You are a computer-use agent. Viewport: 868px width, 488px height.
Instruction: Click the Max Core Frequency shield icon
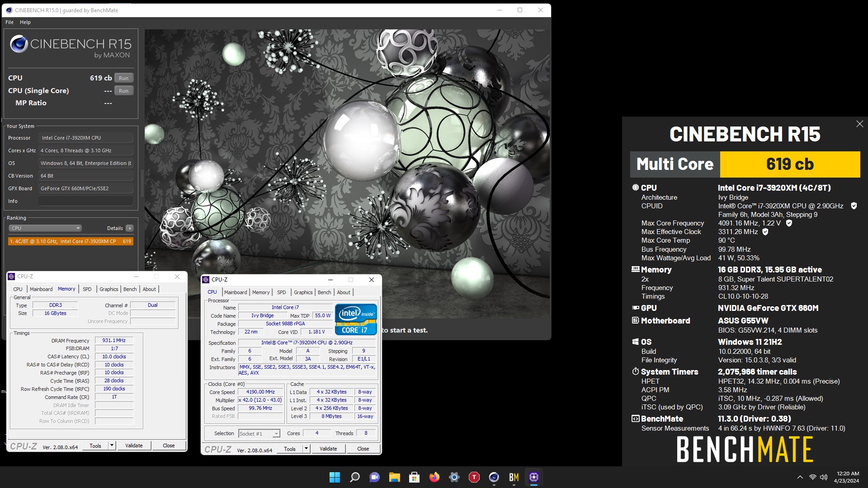click(789, 223)
